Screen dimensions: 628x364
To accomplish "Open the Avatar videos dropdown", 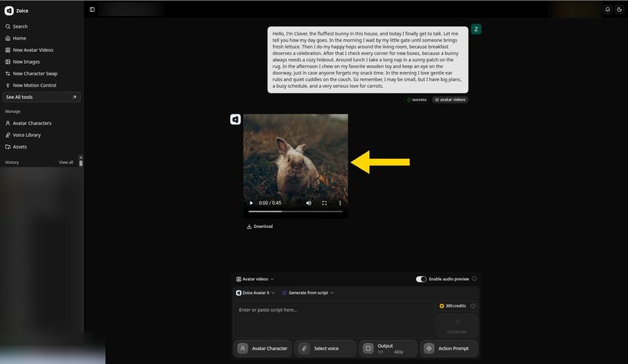I will coord(255,279).
